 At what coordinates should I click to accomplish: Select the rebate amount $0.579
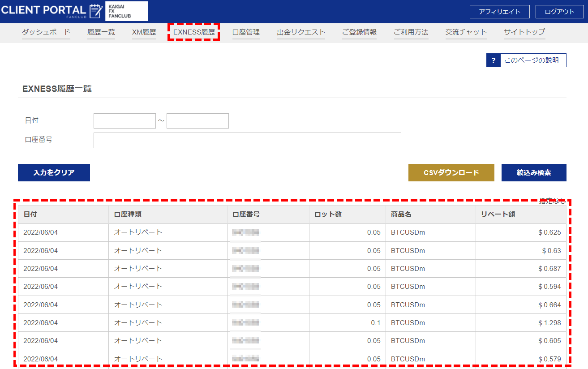click(549, 359)
